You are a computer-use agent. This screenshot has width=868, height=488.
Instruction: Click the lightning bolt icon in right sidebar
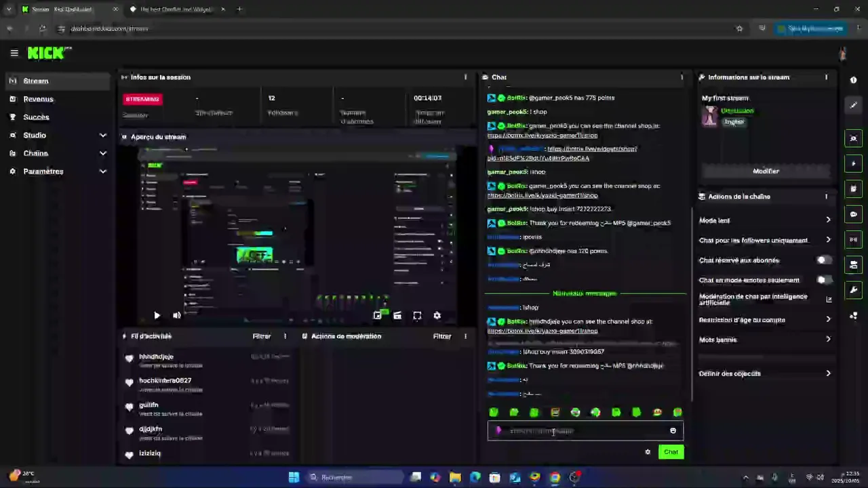point(853,163)
